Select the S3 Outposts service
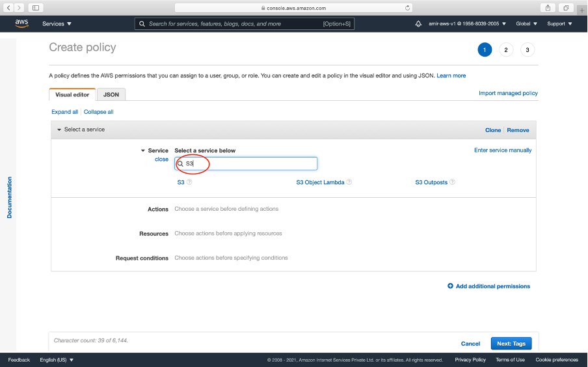This screenshot has width=588, height=367. click(x=431, y=182)
